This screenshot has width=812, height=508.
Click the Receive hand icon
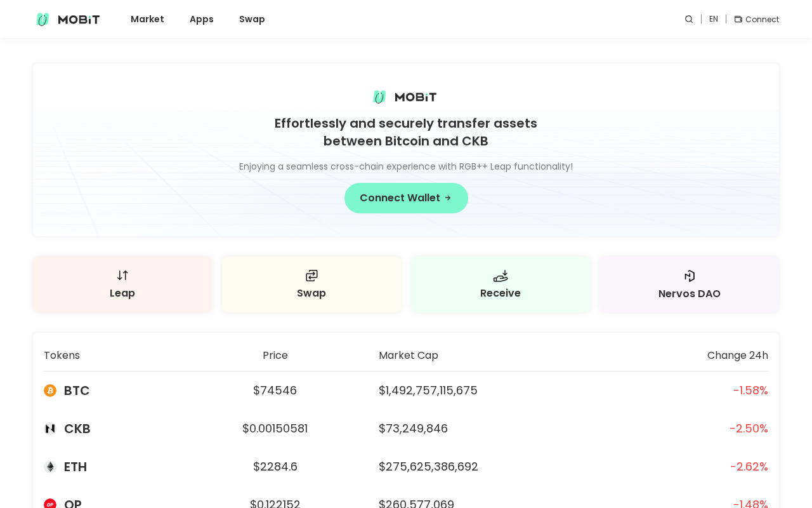(501, 276)
